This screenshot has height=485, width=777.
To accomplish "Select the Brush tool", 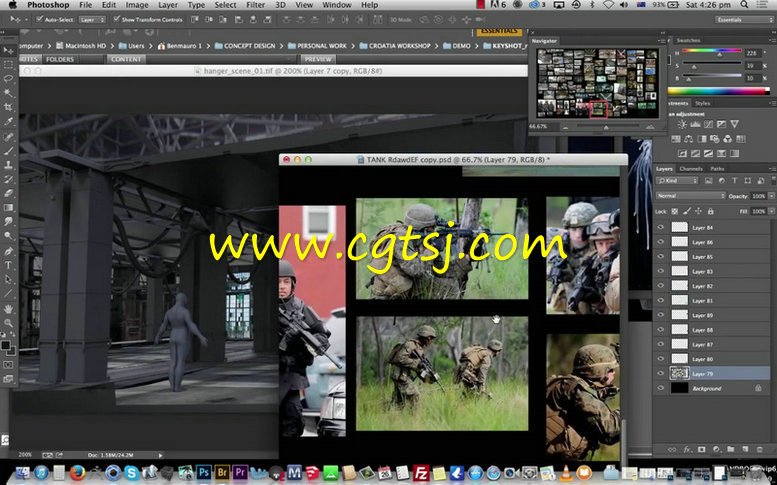I will (x=8, y=150).
